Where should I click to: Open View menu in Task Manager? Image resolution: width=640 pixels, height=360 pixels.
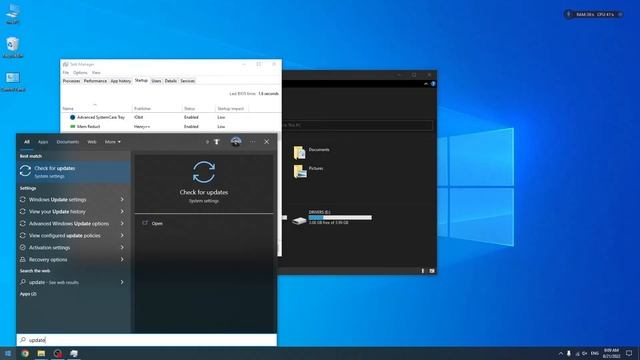tap(96, 73)
